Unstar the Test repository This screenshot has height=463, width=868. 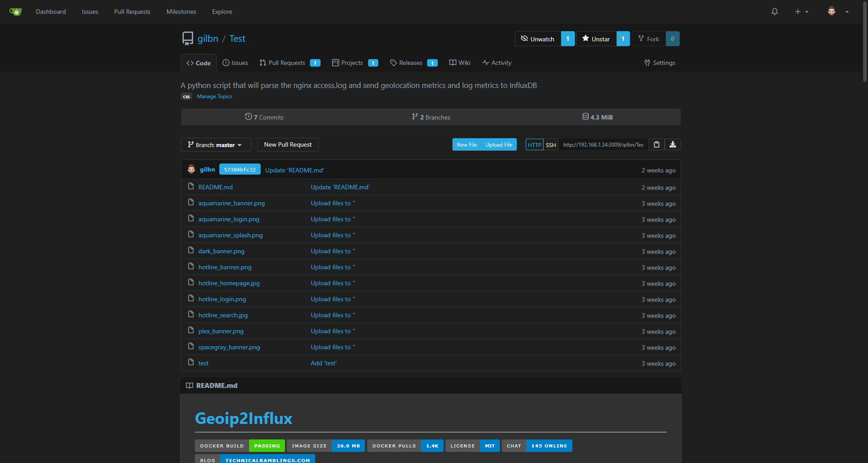pos(596,39)
